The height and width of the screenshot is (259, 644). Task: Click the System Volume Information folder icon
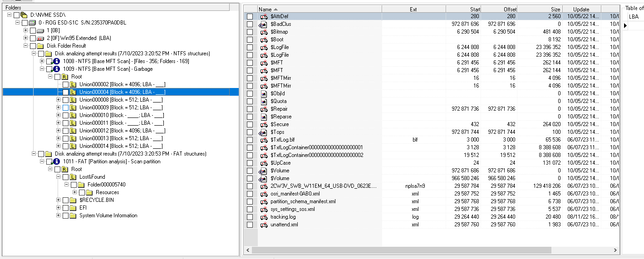pos(73,215)
